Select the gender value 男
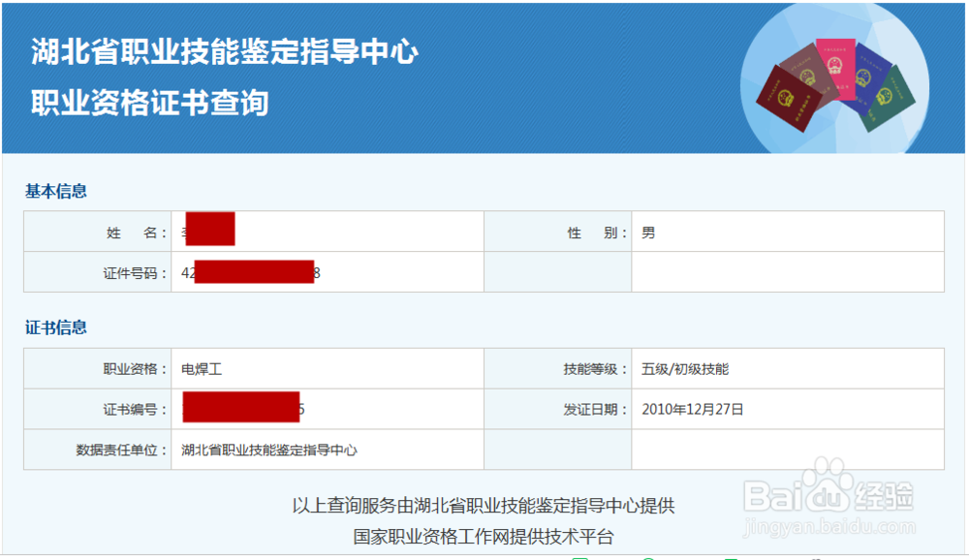The width and height of the screenshot is (969, 560). 648,233
